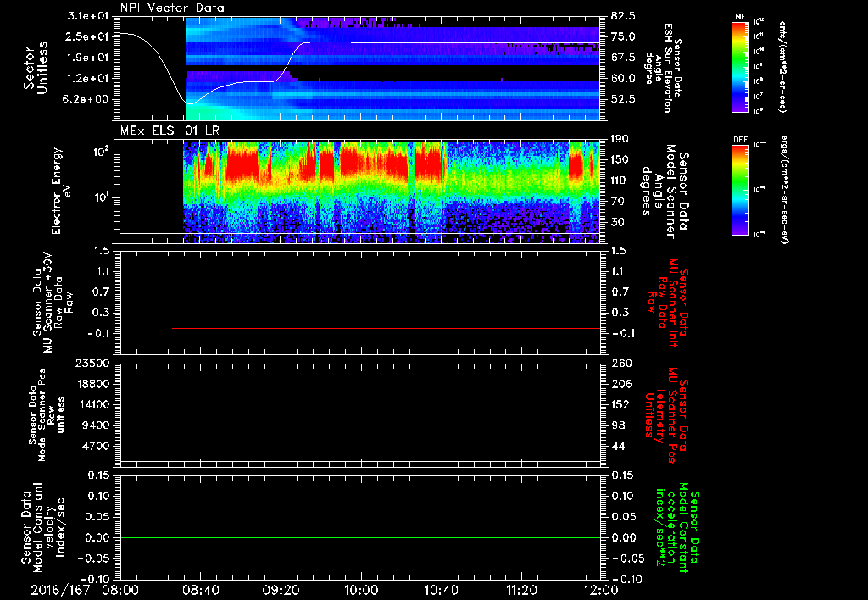Click the '10:40' time axis label

pyautogui.click(x=441, y=590)
